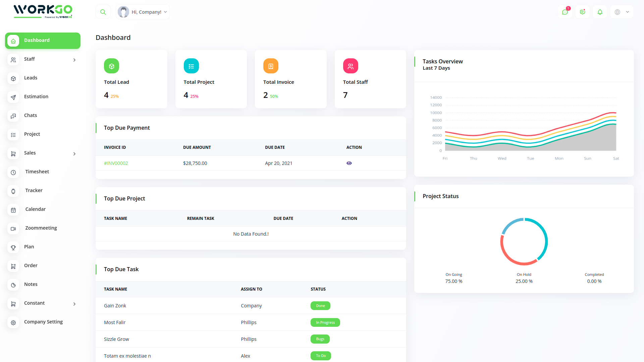Click the invoice link #INV00002
The image size is (644, 362).
tap(116, 163)
